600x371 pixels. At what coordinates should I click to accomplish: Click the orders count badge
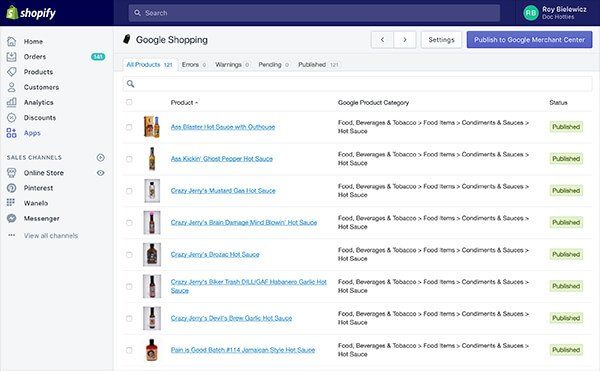98,57
